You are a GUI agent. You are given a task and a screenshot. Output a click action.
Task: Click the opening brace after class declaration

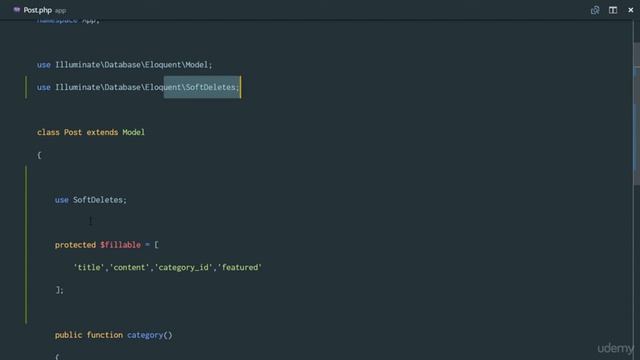(x=39, y=155)
